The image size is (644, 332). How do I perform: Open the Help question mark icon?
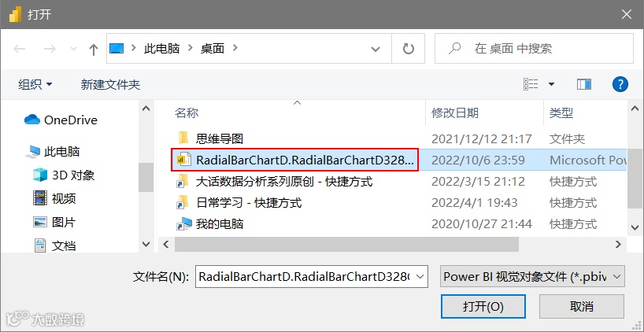click(620, 84)
